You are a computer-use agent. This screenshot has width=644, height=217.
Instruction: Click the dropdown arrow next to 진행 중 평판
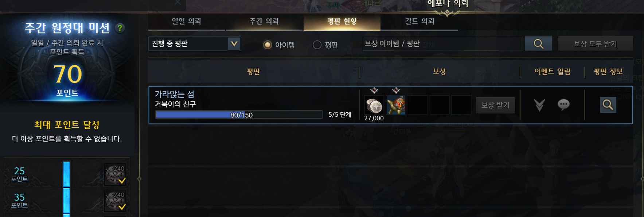point(234,44)
